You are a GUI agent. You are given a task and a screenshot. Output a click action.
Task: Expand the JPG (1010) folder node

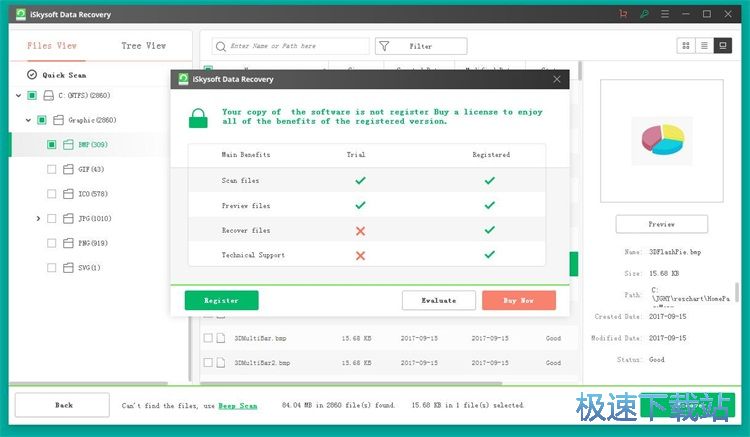pyautogui.click(x=38, y=218)
